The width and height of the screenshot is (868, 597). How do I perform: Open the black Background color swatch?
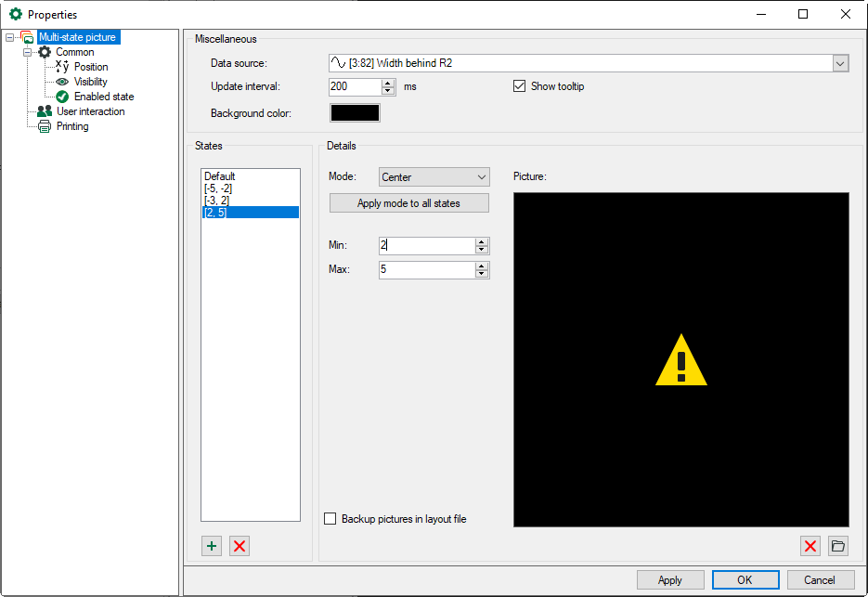pyautogui.click(x=355, y=113)
